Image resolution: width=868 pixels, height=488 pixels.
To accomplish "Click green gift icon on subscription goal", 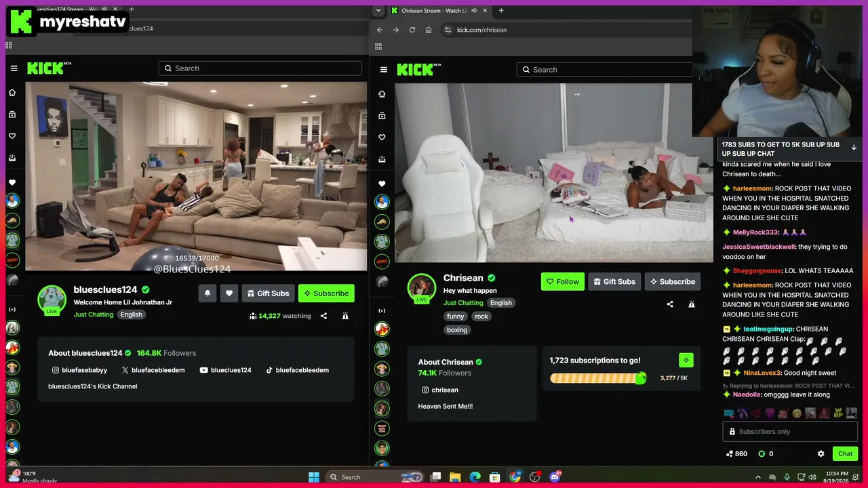I will 686,360.
